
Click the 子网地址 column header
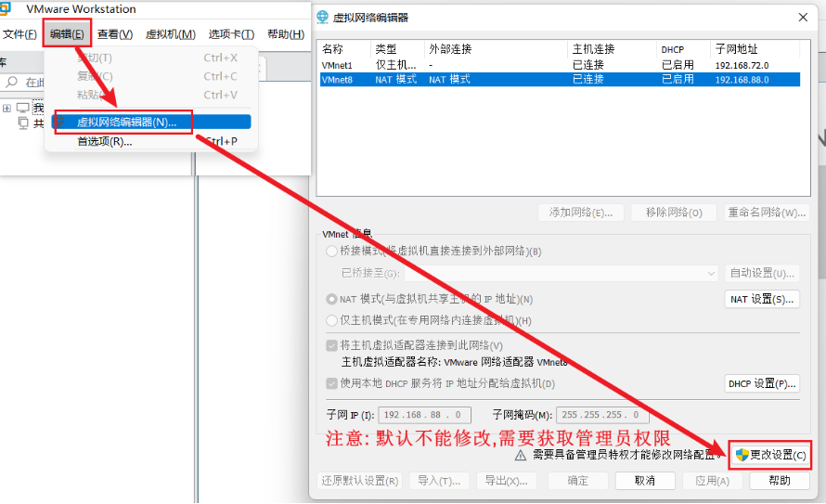click(755, 49)
